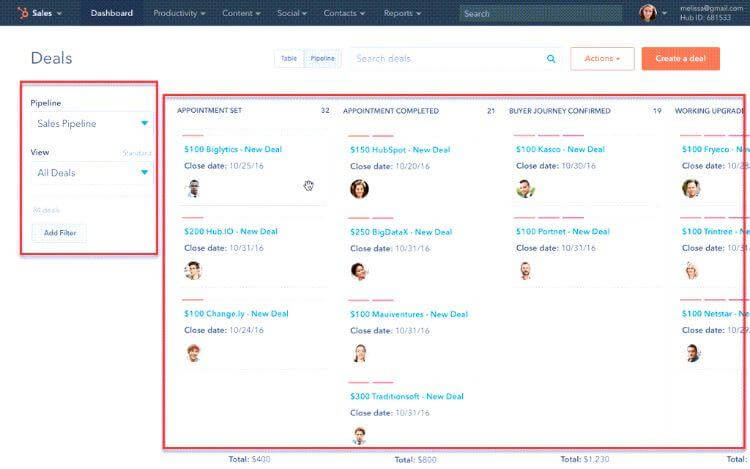
Task: Click the Add Filter button
Action: click(60, 233)
